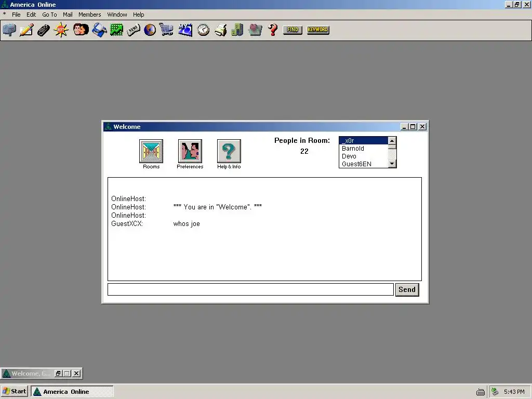Open the Help menu

(x=138, y=15)
